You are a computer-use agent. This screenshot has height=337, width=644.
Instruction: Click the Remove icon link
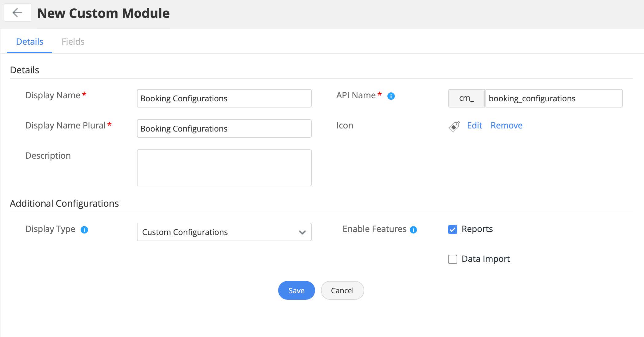(506, 125)
